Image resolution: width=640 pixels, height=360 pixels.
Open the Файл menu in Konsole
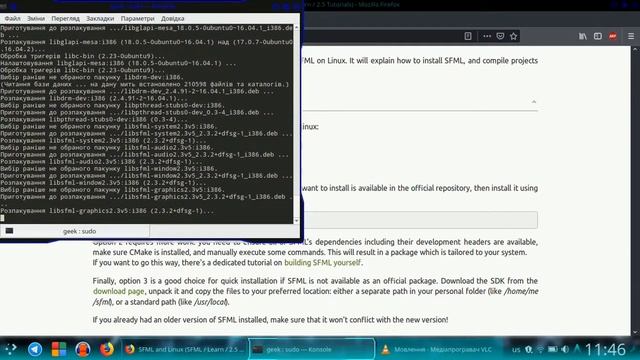(12, 18)
